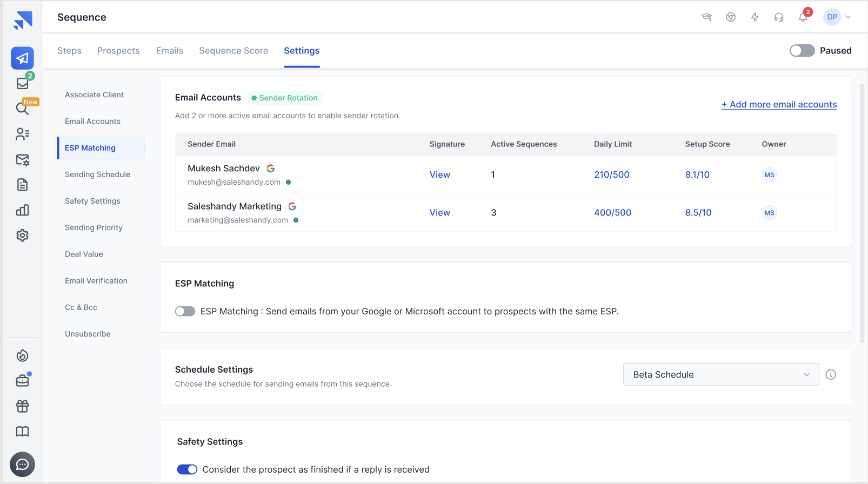Click the 8.1/10 setup score
The image size is (868, 484).
[x=697, y=175]
